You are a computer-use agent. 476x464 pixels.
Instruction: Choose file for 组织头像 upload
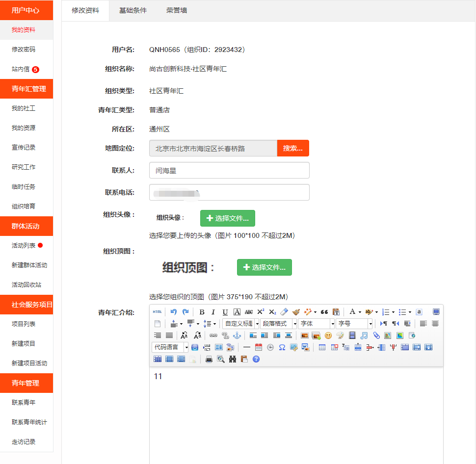(228, 218)
